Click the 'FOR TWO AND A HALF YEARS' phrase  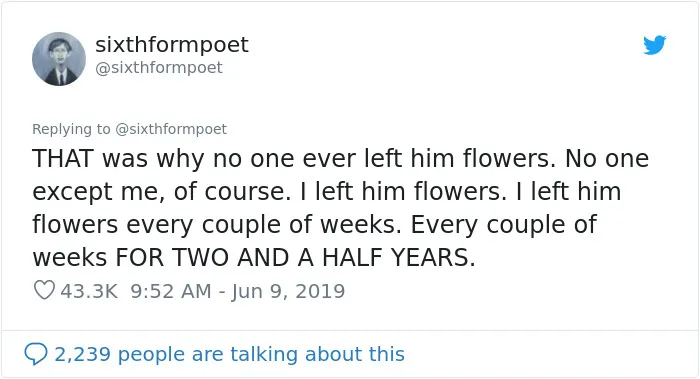coord(295,258)
